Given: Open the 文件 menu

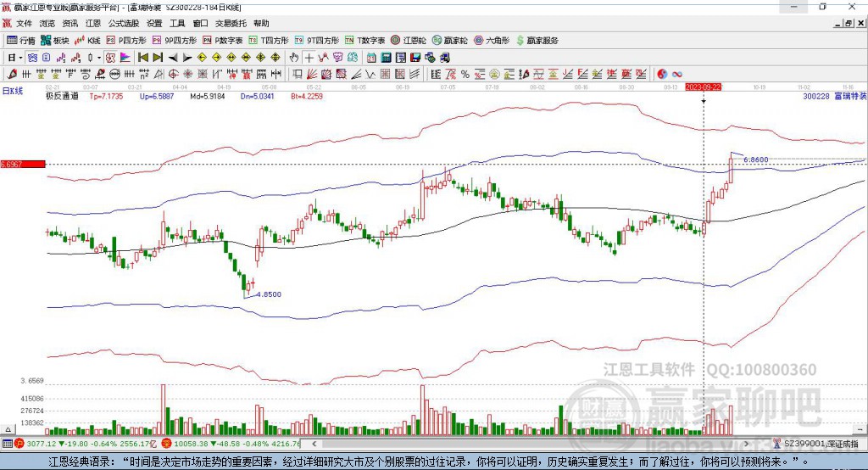Looking at the screenshot, I should tap(24, 23).
